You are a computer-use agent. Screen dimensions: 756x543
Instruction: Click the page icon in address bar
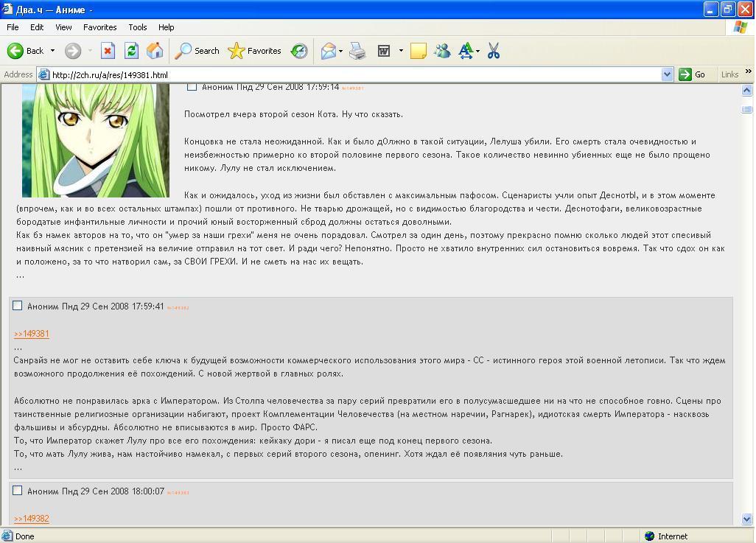point(44,74)
